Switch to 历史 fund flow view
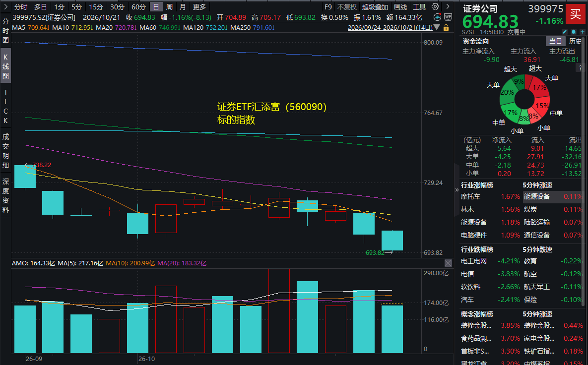 [x=575, y=41]
